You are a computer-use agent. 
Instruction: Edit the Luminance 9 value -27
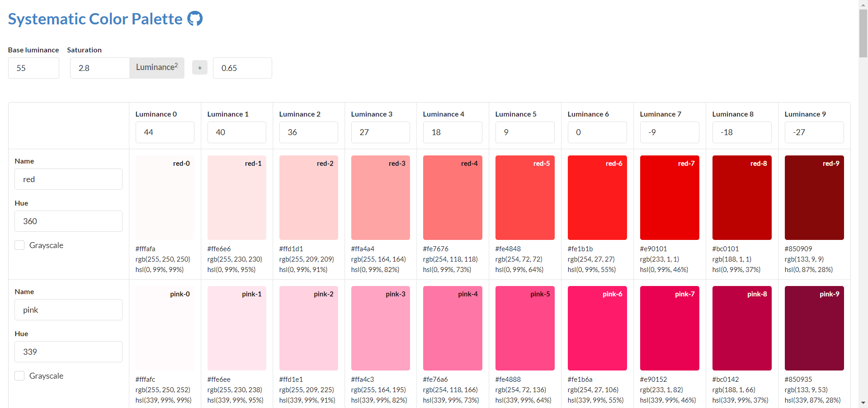(x=814, y=132)
